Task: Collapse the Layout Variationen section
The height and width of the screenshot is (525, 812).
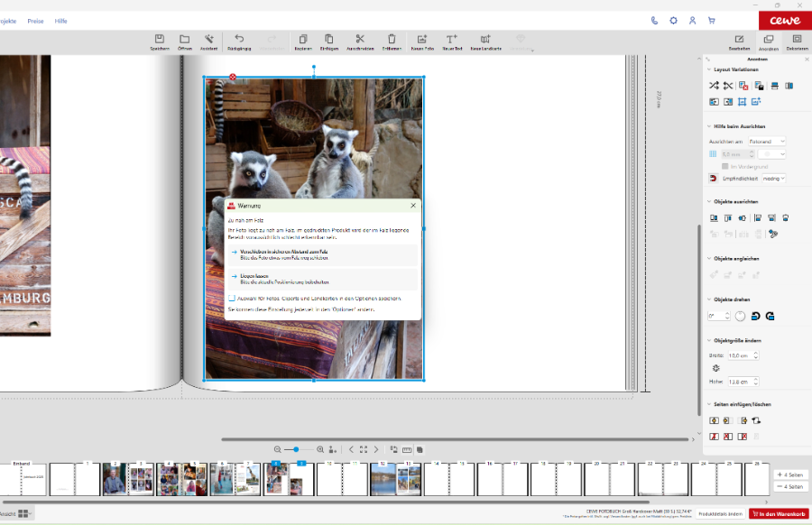Action: click(x=707, y=69)
